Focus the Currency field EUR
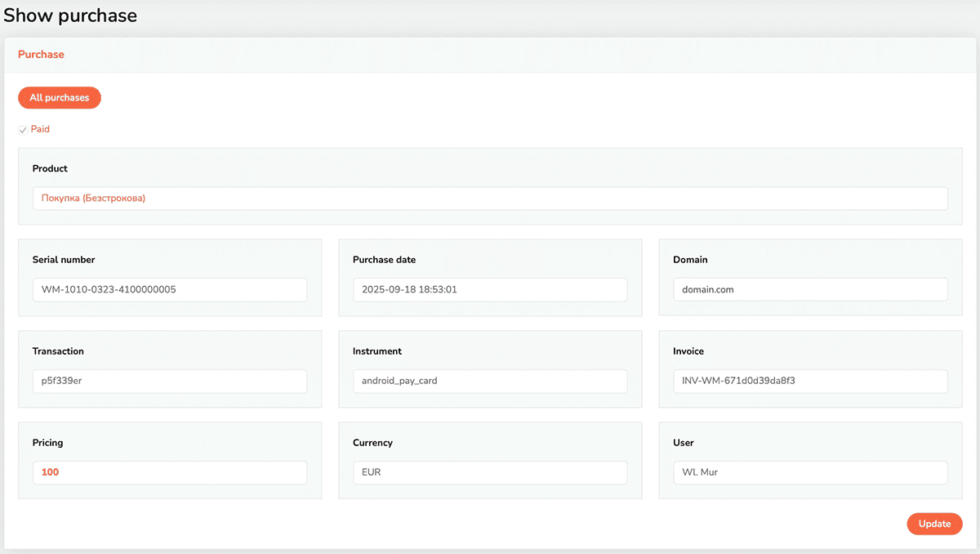Viewport: 980px width, 554px height. point(490,472)
